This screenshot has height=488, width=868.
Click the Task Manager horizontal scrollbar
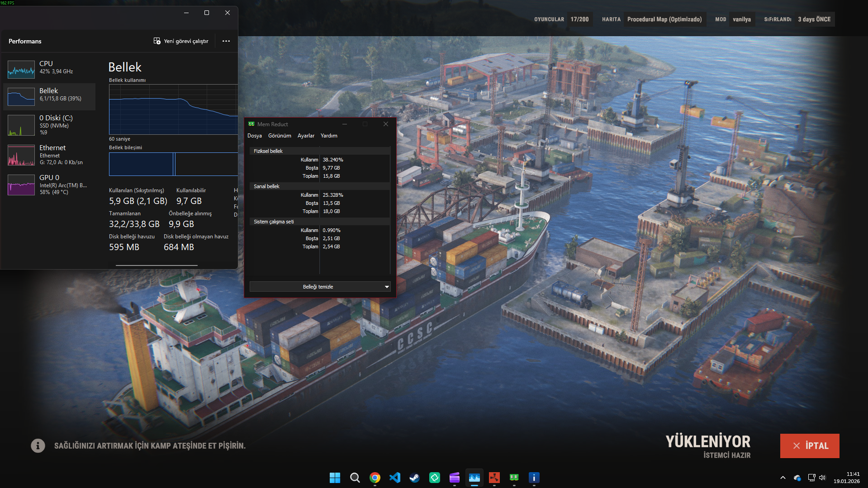pyautogui.click(x=157, y=265)
